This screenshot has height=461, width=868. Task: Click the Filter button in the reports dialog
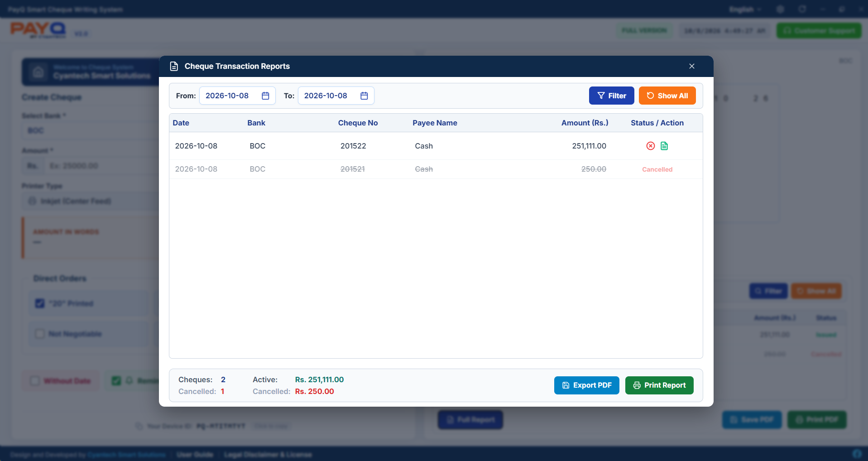pos(612,96)
